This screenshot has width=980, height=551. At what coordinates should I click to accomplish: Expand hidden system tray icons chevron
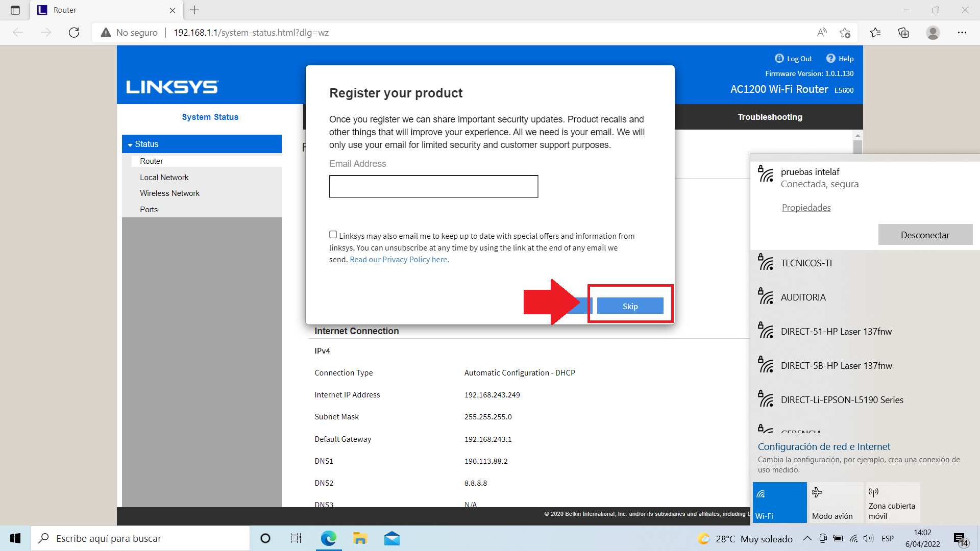[x=807, y=538]
